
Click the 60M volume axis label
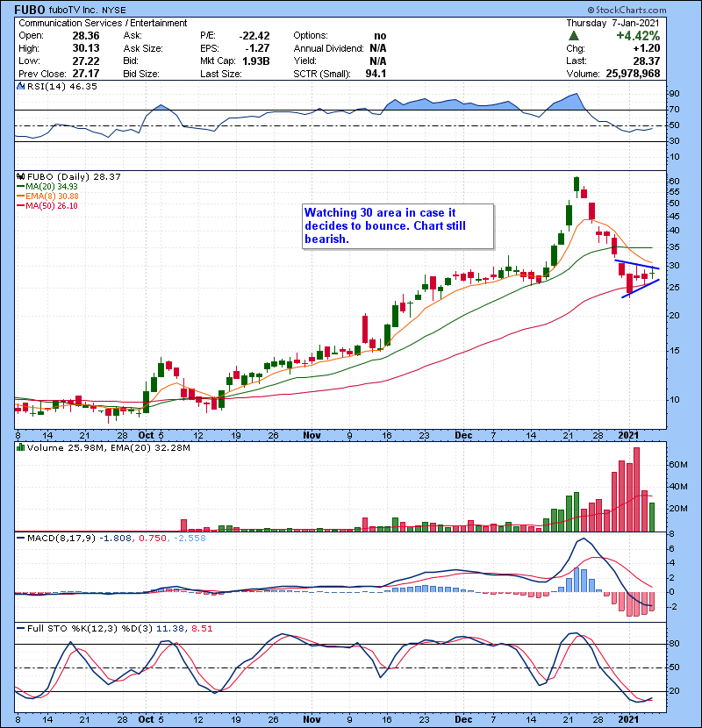click(678, 464)
